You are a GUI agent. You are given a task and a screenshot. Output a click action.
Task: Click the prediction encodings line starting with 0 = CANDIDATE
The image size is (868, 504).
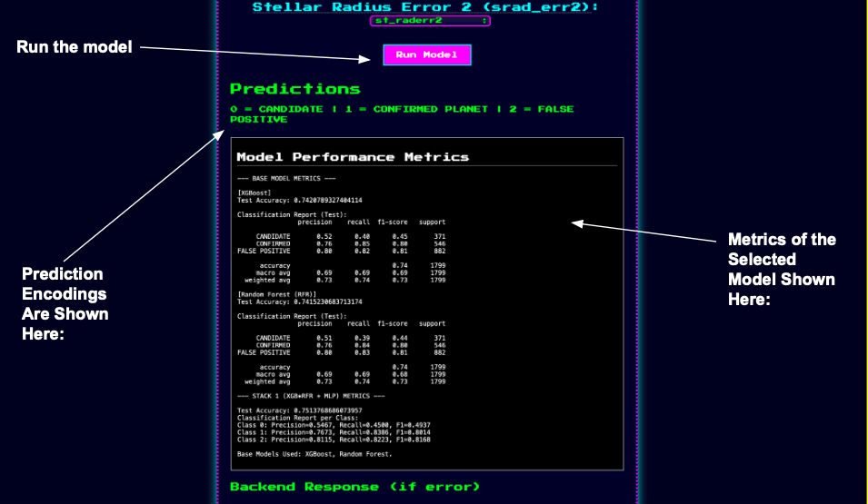click(x=402, y=114)
